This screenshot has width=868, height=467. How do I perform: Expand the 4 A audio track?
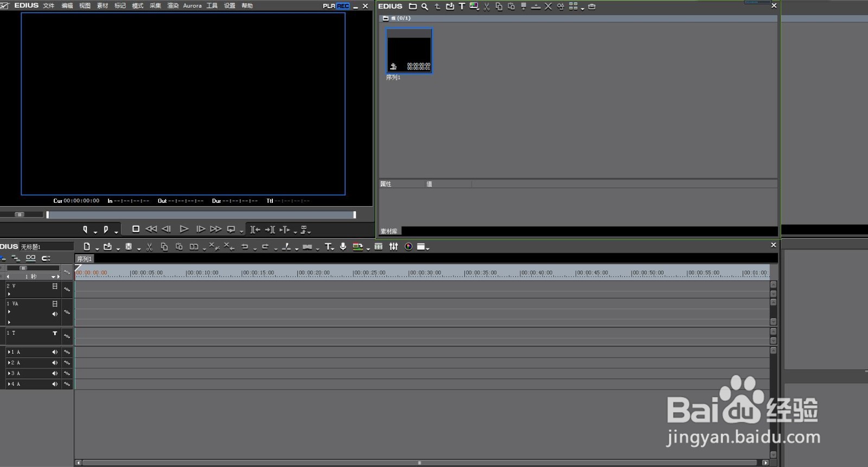click(x=9, y=384)
